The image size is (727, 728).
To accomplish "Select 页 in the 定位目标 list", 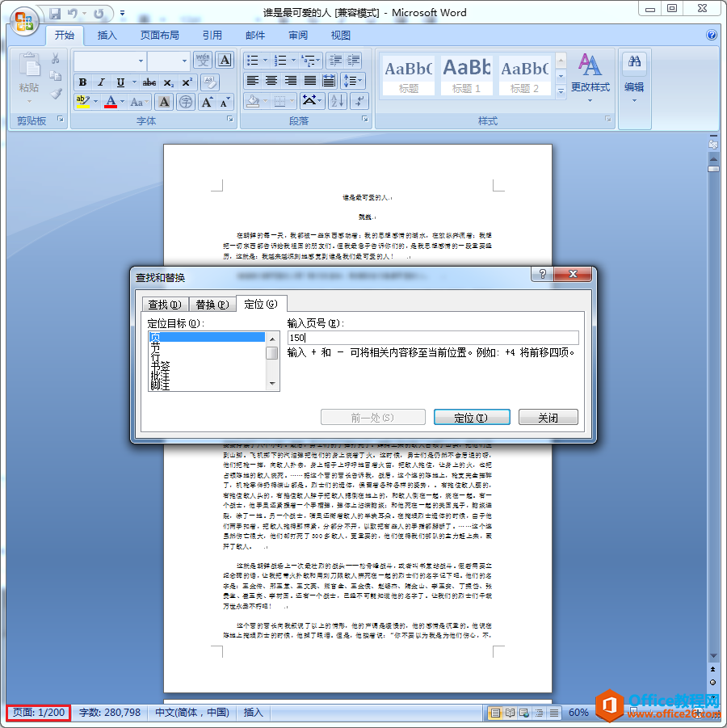I will [x=207, y=337].
